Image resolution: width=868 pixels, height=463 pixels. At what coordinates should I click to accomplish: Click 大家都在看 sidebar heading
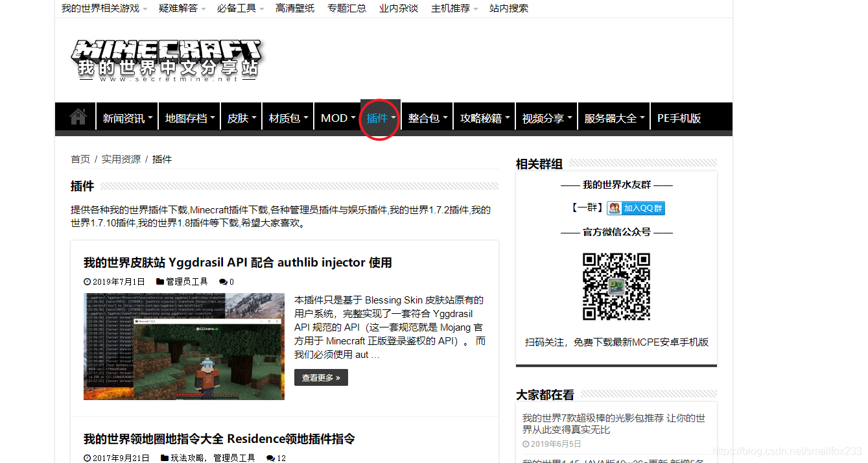pos(545,395)
